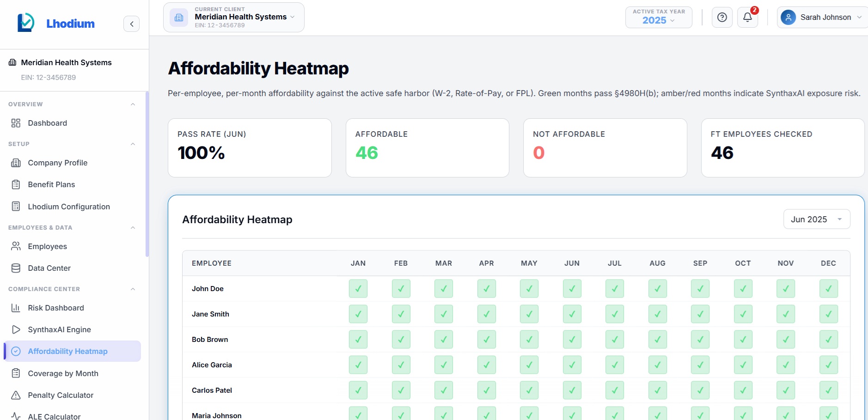Collapse the Compliance Center section

[x=133, y=289]
